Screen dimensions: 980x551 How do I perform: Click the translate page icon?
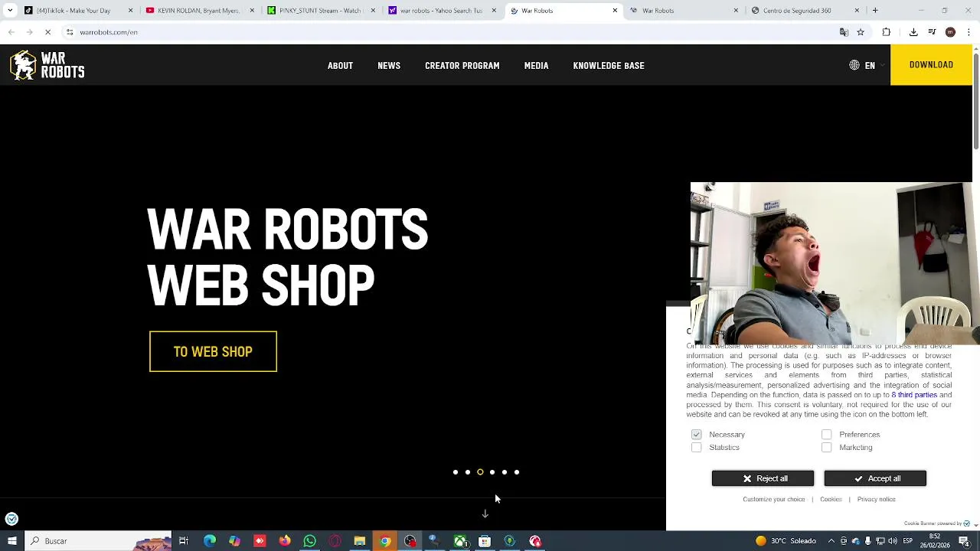tap(844, 32)
